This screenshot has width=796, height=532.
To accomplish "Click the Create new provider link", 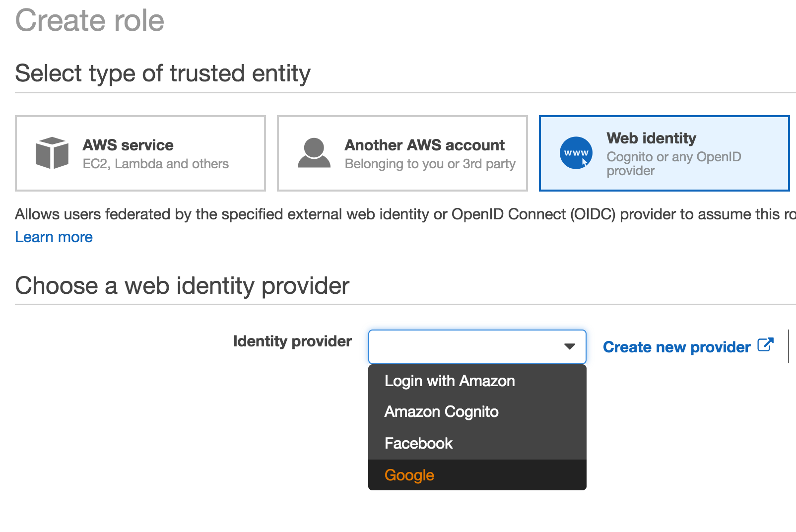I will pos(676,347).
